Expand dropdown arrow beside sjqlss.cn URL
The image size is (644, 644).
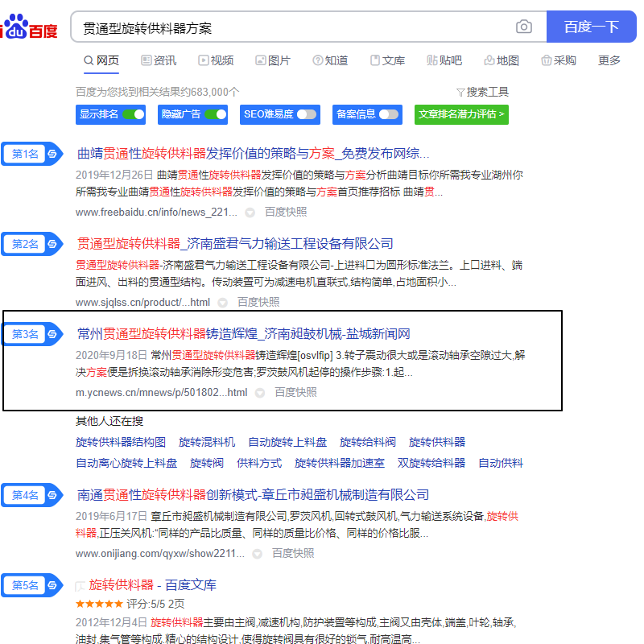223,303
